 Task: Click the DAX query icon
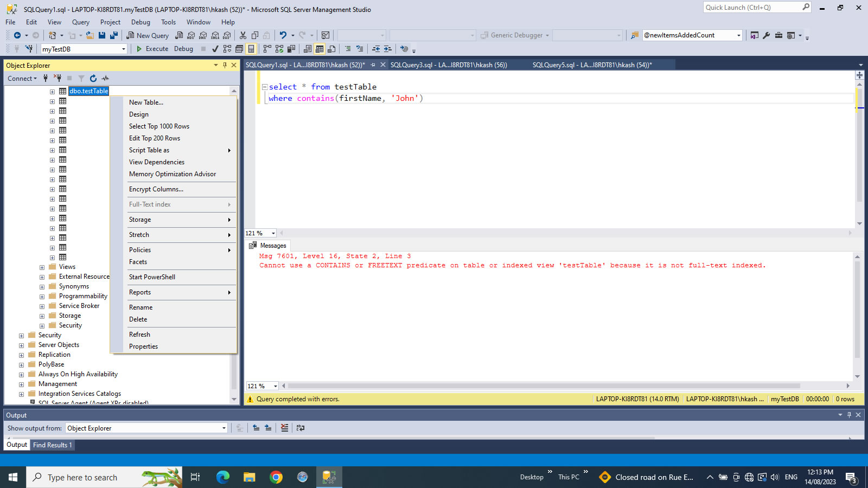point(227,35)
